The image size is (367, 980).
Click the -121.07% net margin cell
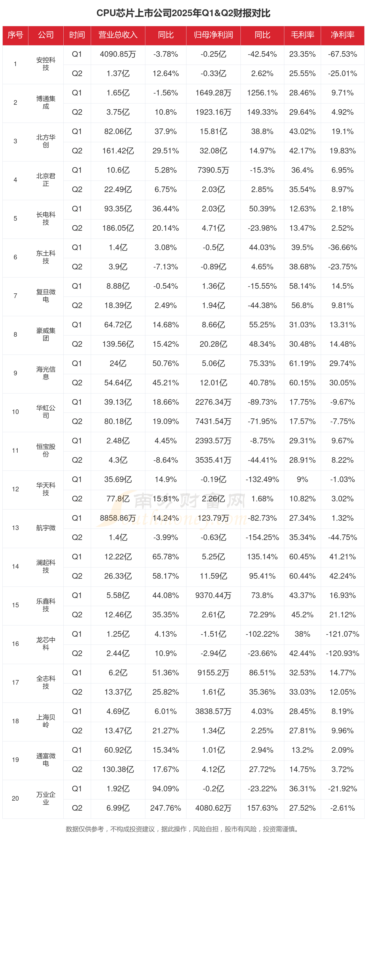point(342,634)
